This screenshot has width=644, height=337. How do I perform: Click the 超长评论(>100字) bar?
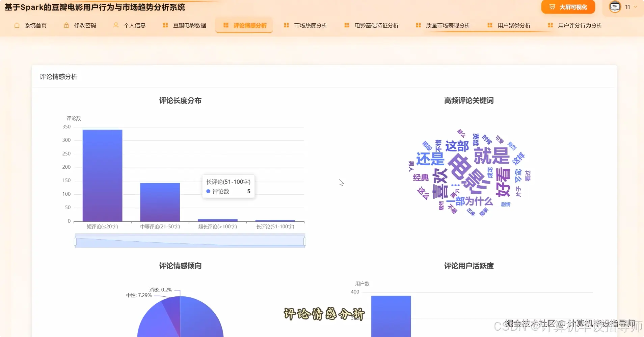tap(218, 220)
